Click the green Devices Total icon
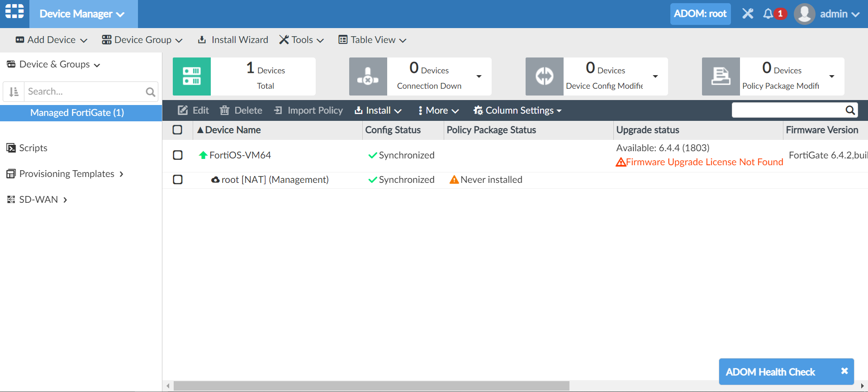868x392 pixels. (x=191, y=76)
